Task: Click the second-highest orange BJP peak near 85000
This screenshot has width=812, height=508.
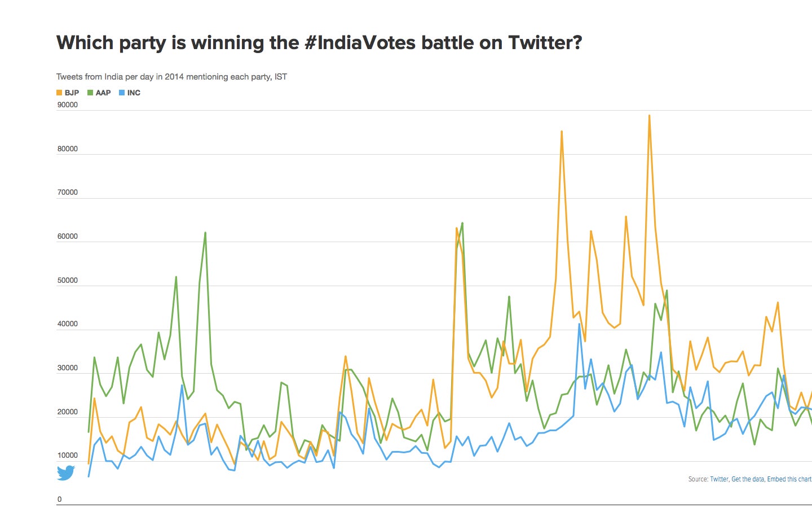Action: (x=562, y=132)
